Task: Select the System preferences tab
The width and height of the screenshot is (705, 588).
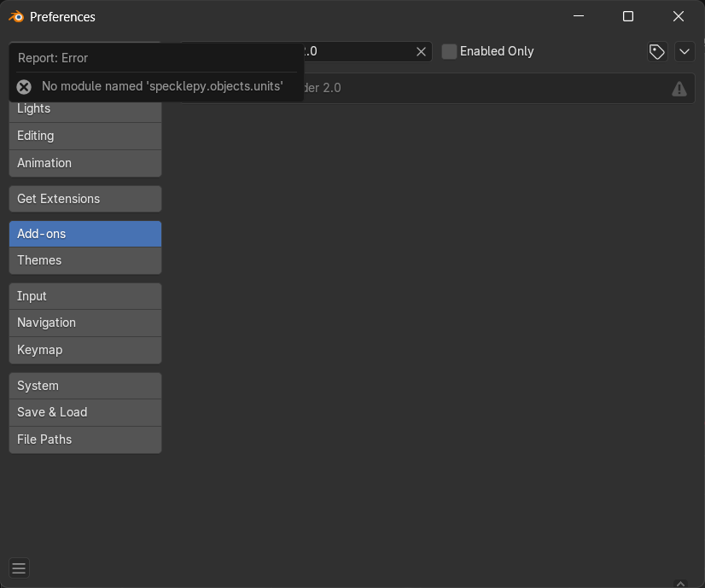Action: pyautogui.click(x=85, y=386)
